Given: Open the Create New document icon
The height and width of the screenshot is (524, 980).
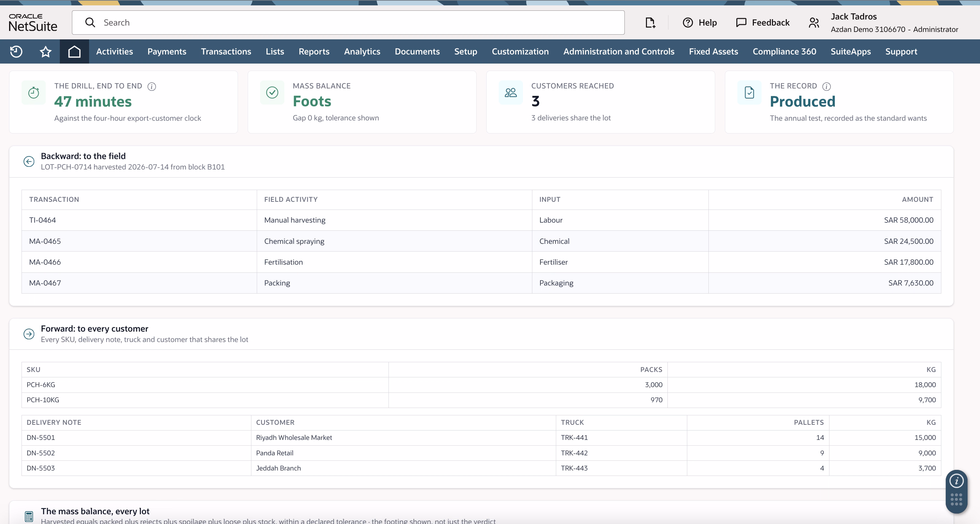Looking at the screenshot, I should pyautogui.click(x=650, y=23).
